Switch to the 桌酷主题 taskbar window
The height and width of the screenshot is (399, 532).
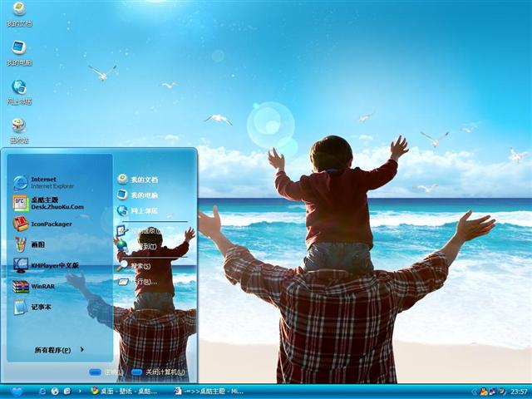209,392
